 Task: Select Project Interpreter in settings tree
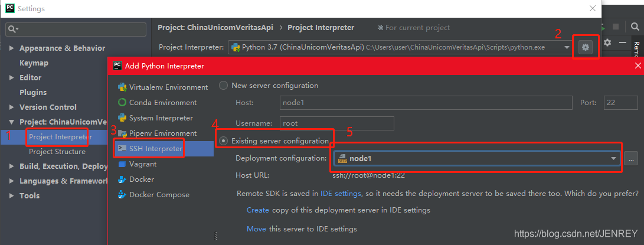tap(60, 137)
